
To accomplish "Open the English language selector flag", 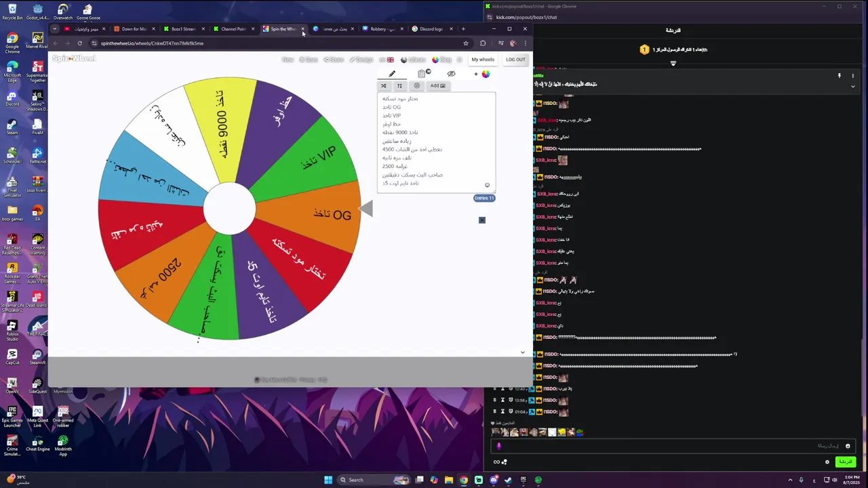I will click(x=387, y=60).
